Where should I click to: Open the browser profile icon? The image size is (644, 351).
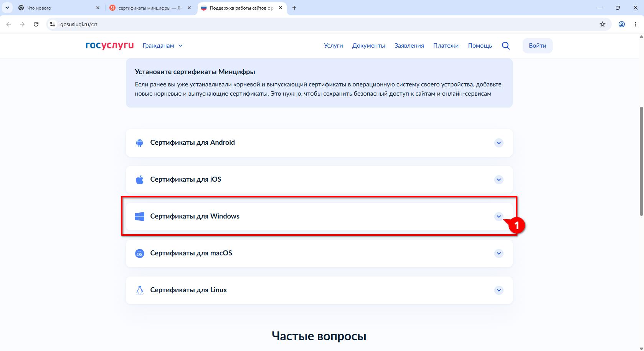click(x=622, y=24)
